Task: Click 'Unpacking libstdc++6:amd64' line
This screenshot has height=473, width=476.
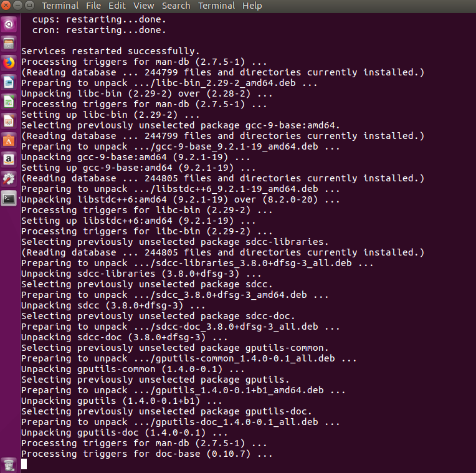Action: click(x=180, y=199)
